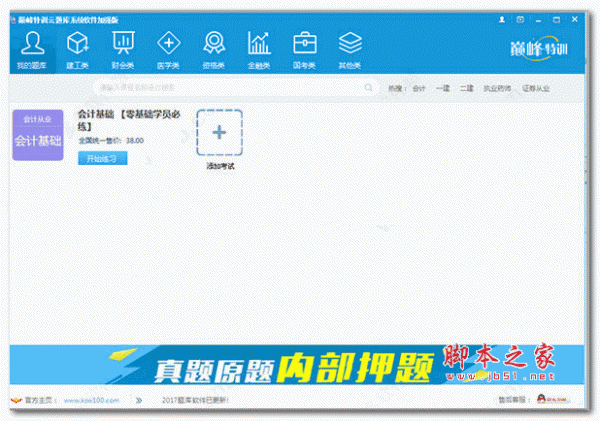Click the double-arrow icon in status bar
This screenshot has width=600, height=421.
tap(139, 400)
